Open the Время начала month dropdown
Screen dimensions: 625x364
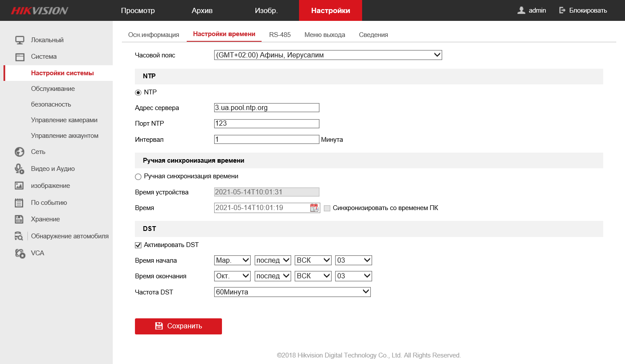click(232, 260)
